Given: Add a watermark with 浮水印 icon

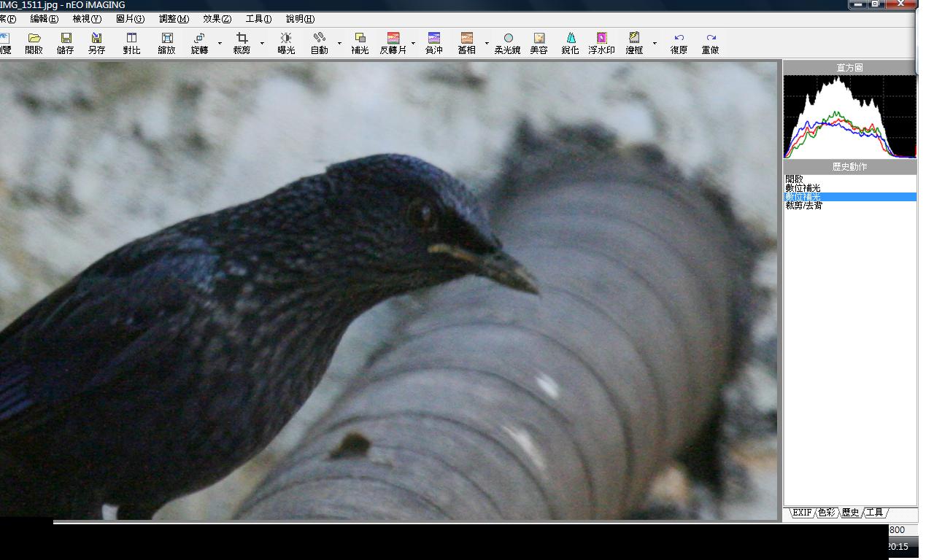Looking at the screenshot, I should (601, 43).
